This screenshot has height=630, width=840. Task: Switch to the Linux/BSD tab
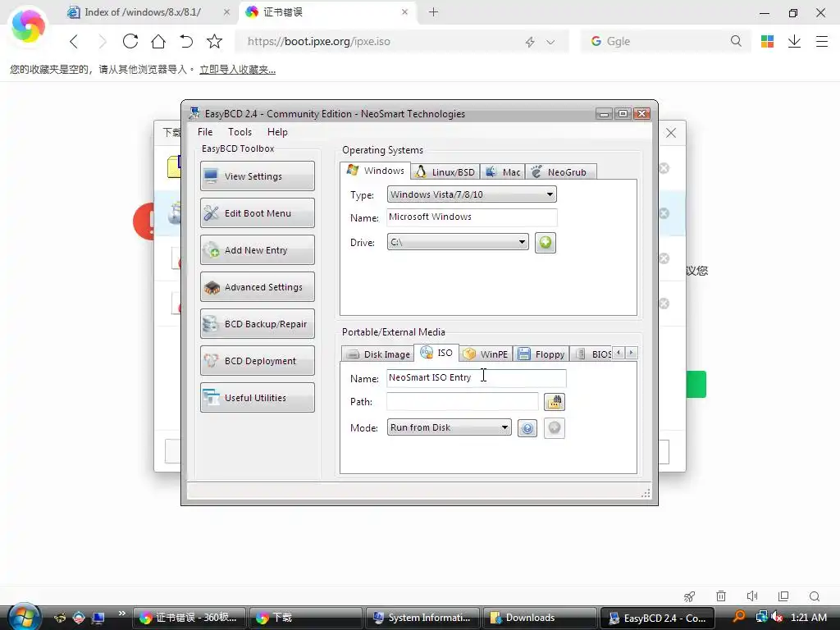click(445, 172)
